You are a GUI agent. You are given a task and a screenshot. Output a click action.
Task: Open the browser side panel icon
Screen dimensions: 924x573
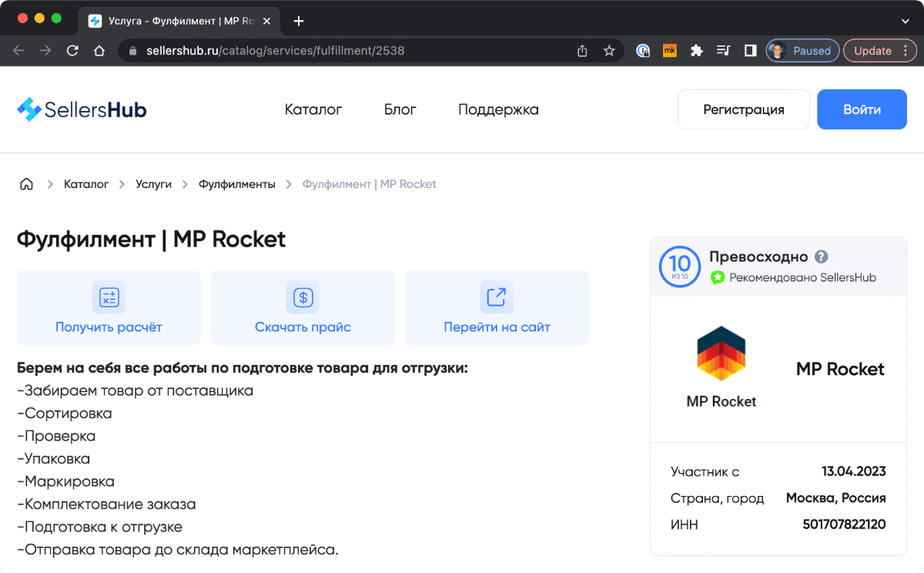point(749,50)
